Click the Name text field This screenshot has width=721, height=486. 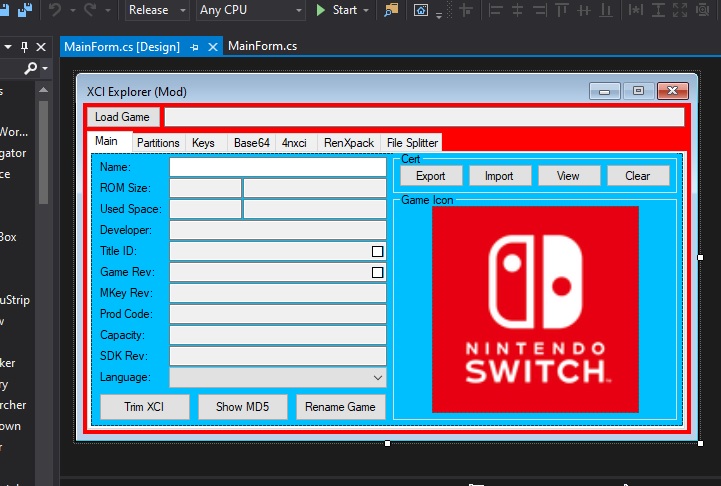coord(278,167)
